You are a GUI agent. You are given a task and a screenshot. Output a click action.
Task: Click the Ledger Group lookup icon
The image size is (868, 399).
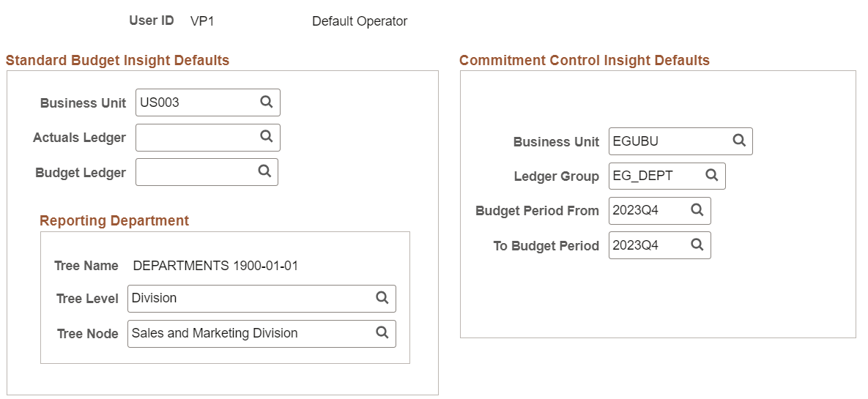712,175
